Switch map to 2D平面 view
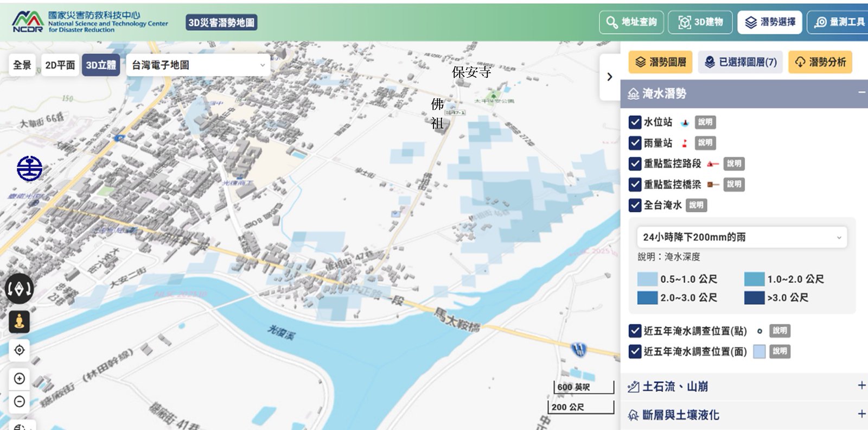This screenshot has width=868, height=430. pos(60,65)
